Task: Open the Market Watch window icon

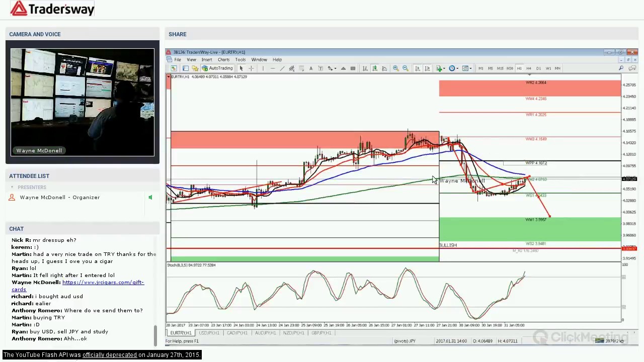Action: click(x=186, y=68)
